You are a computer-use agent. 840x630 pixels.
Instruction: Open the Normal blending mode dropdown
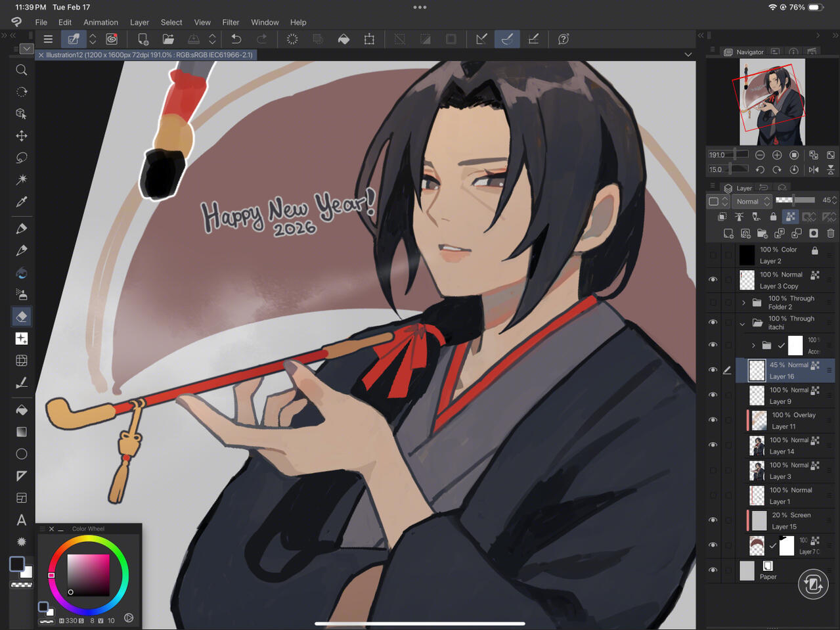(x=752, y=202)
